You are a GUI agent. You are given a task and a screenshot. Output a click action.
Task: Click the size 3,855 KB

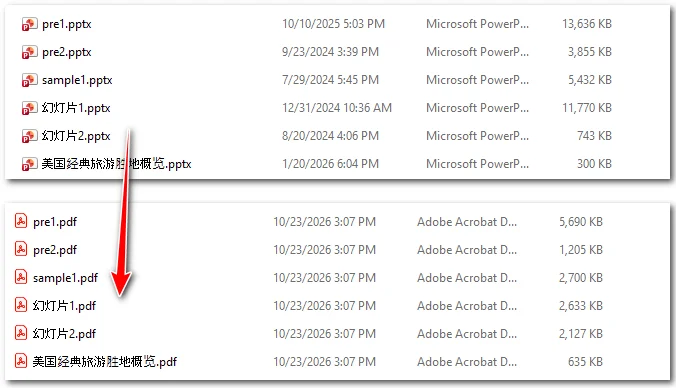(589, 52)
